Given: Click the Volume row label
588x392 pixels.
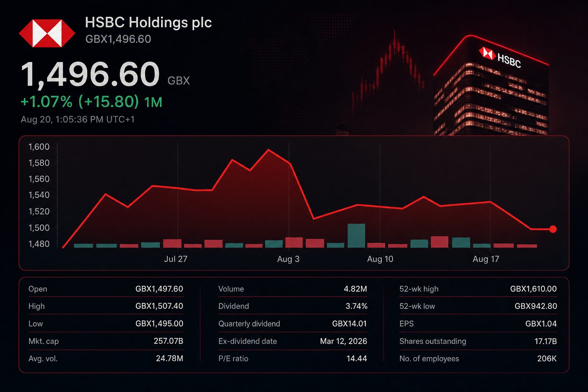Looking at the screenshot, I should 231,289.
